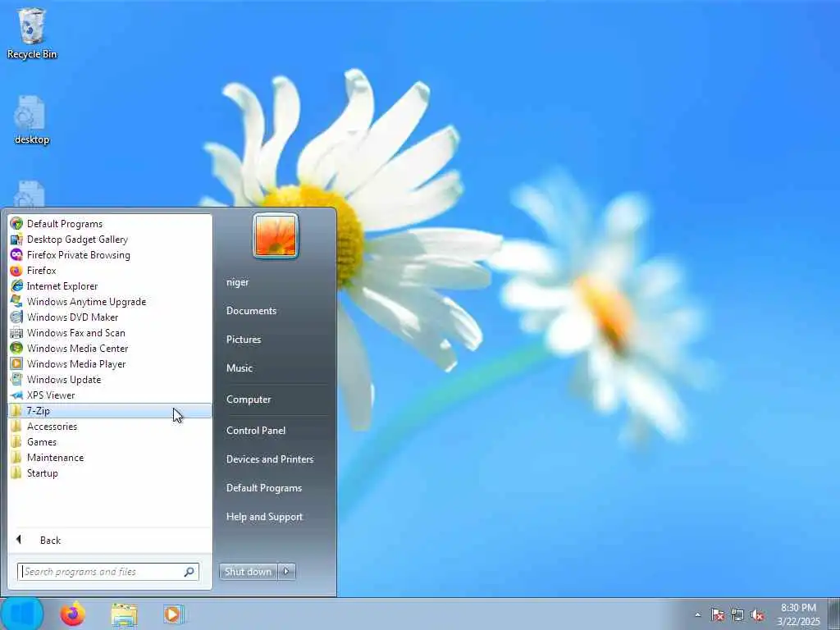
Task: Open the Default Programs icon in program list
Action: pos(16,223)
